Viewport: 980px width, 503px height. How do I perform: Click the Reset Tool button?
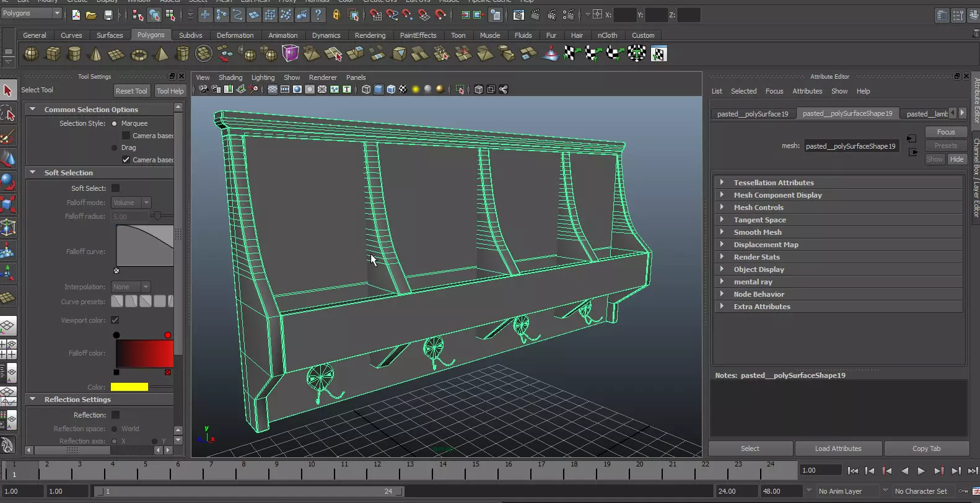[131, 91]
